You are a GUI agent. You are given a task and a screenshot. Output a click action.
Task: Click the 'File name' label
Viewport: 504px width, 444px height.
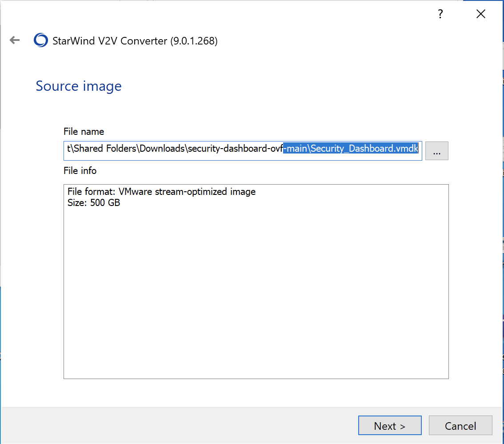(x=84, y=132)
